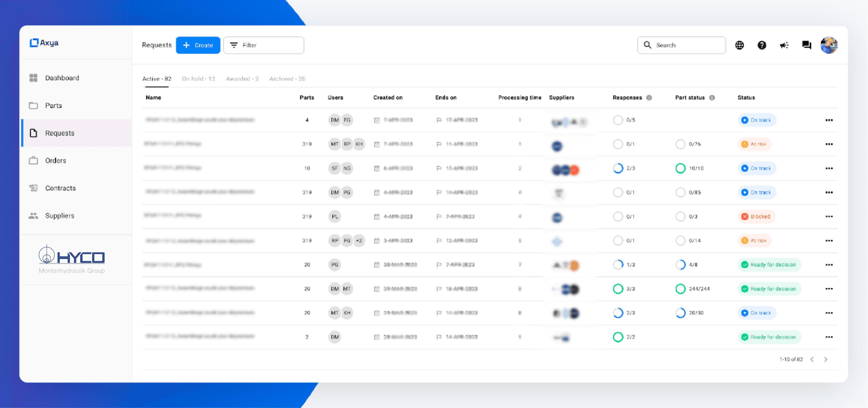Click the +2 users badge

[x=359, y=241]
